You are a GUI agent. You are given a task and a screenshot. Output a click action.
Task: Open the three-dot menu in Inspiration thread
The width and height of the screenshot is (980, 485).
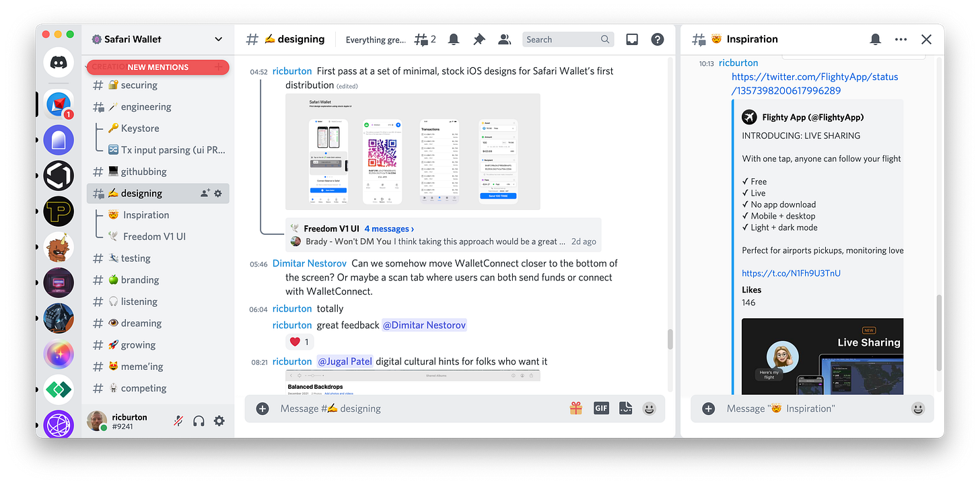[x=901, y=40]
